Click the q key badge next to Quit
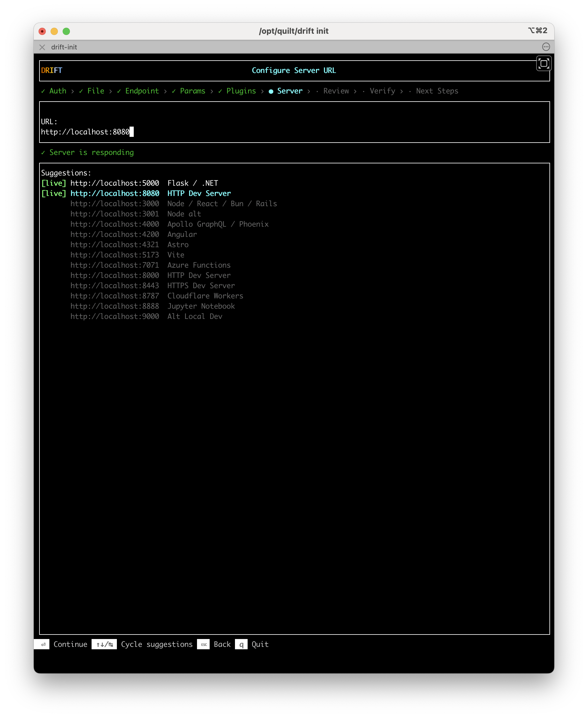The height and width of the screenshot is (718, 588). coord(242,644)
